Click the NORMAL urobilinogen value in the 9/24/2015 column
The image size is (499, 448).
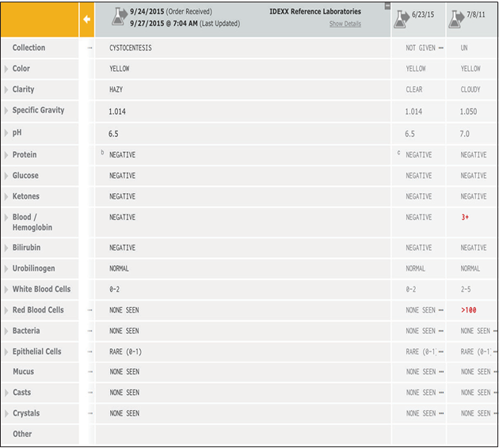coord(119,268)
